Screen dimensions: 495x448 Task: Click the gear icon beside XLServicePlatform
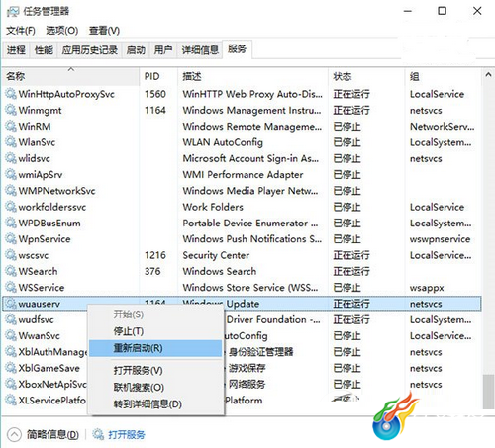tap(11, 401)
